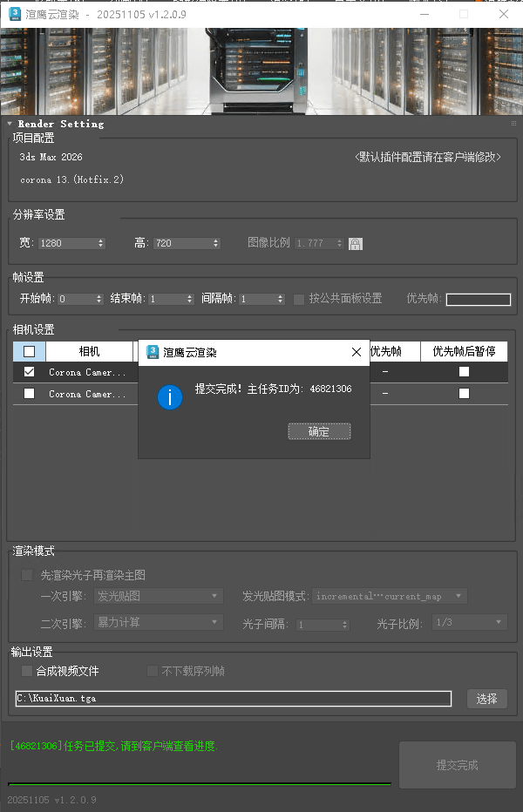Adjust the 高 height spinner arrows
The width and height of the screenshot is (523, 812).
tap(216, 243)
